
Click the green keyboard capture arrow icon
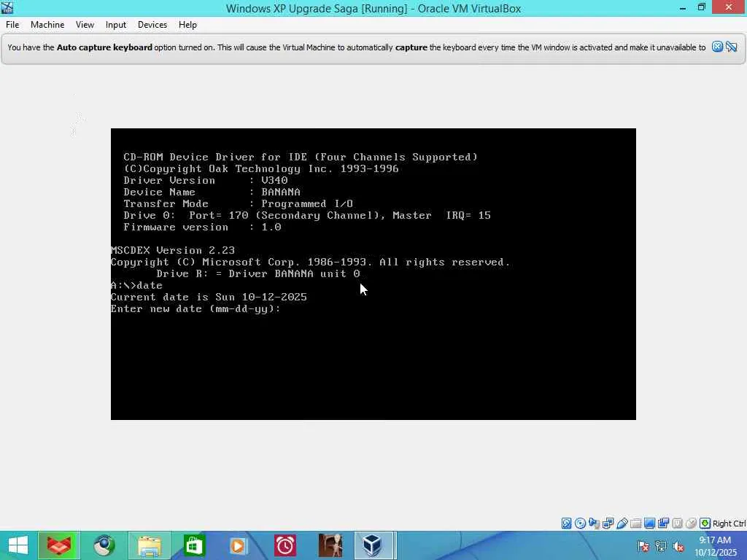tap(705, 524)
